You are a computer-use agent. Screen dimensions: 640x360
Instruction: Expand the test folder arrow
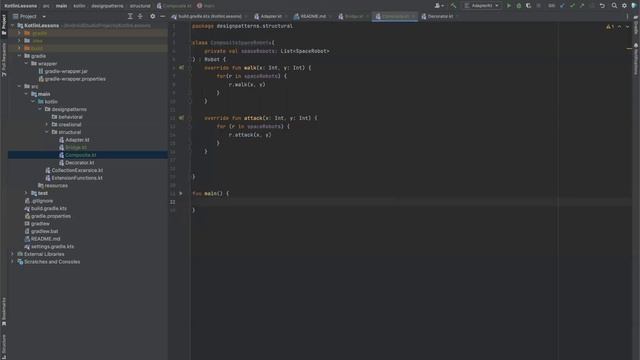click(x=26, y=193)
